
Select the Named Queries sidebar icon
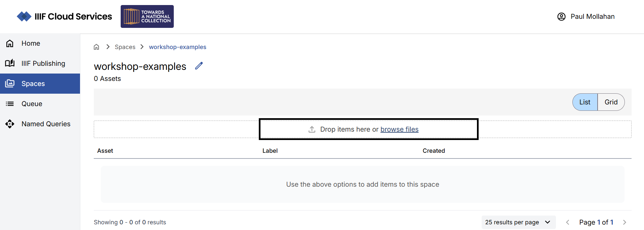click(x=10, y=124)
